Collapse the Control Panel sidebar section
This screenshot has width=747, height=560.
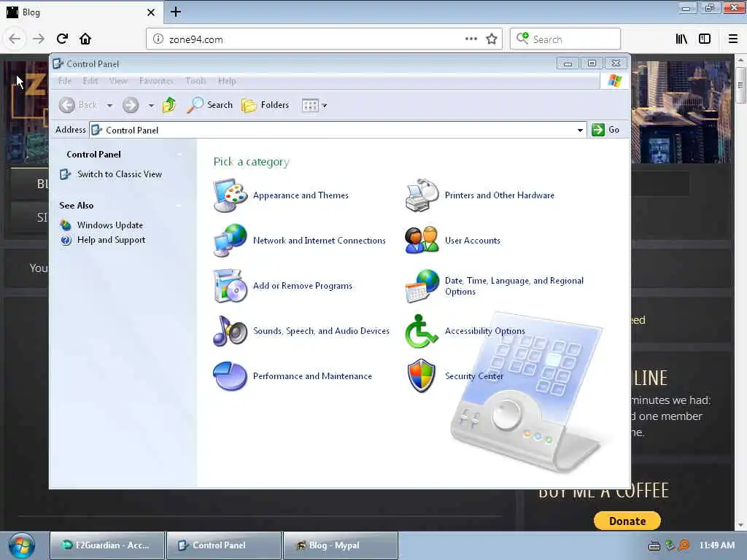pyautogui.click(x=179, y=155)
